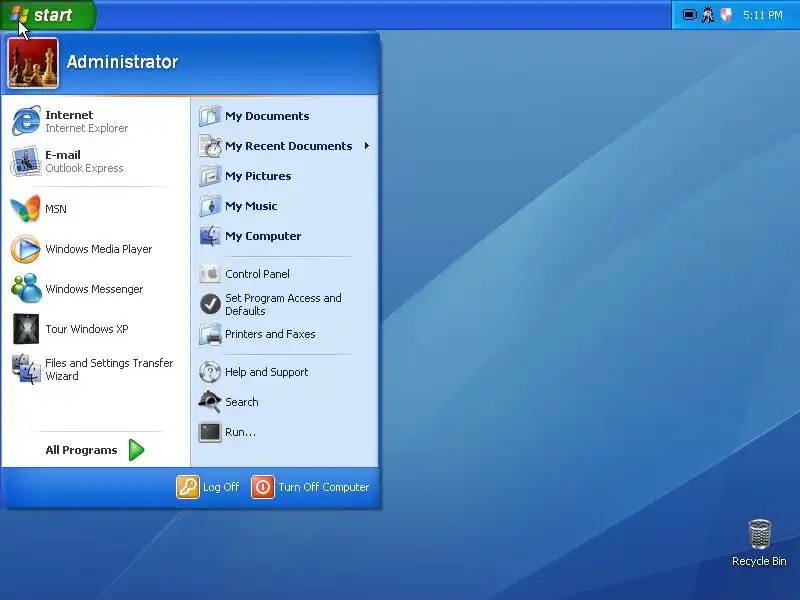Open the My Documents folder icon

pyautogui.click(x=210, y=116)
